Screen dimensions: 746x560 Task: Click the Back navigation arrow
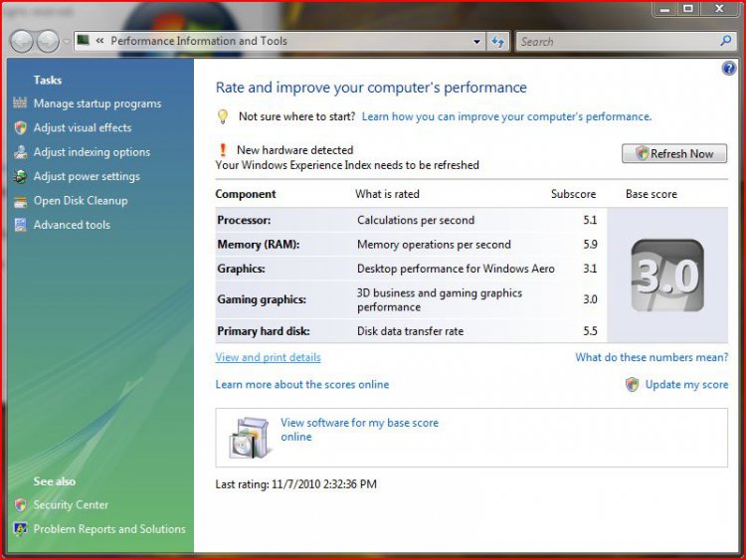[x=22, y=42]
